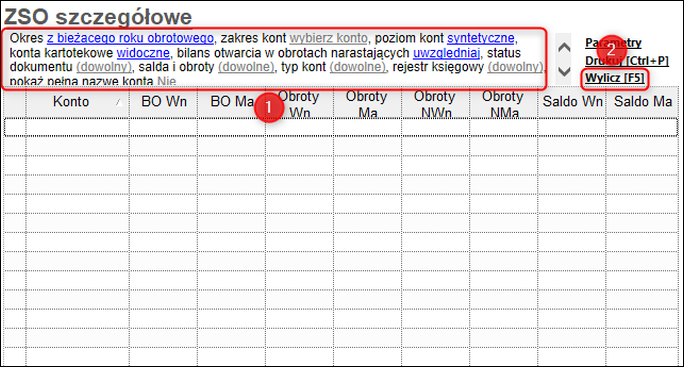
Task: Click Drukuj [Ctrl+P] to print
Action: 626,61
